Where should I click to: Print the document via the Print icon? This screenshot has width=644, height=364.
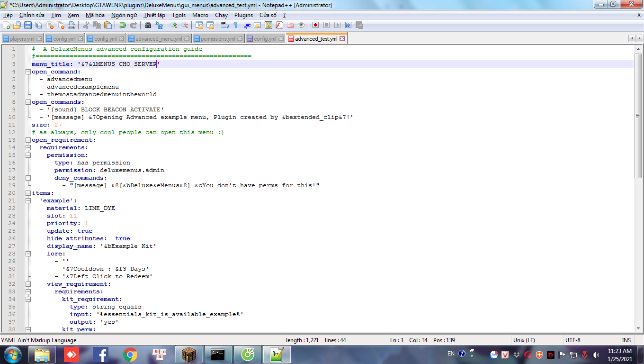point(72,25)
